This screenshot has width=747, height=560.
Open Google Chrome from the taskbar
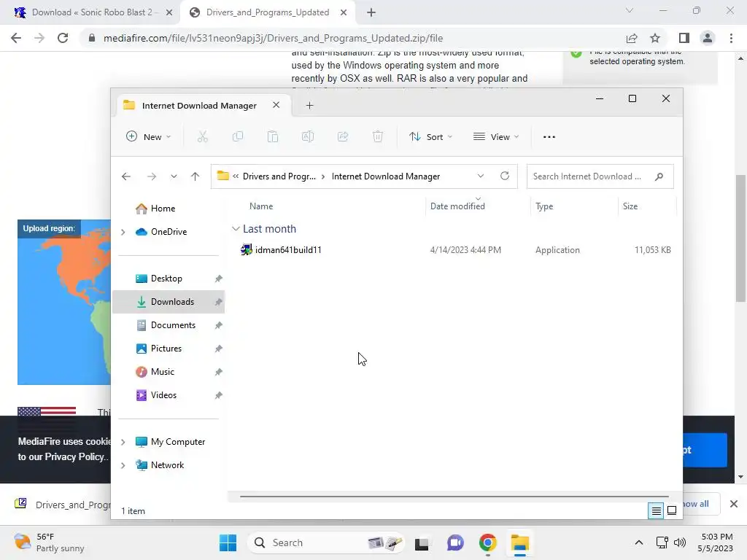click(x=487, y=542)
